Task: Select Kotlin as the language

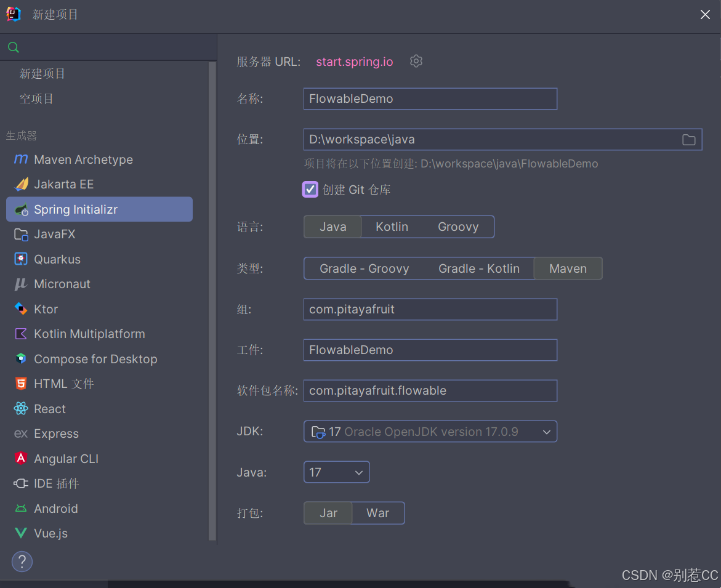Action: tap(392, 227)
